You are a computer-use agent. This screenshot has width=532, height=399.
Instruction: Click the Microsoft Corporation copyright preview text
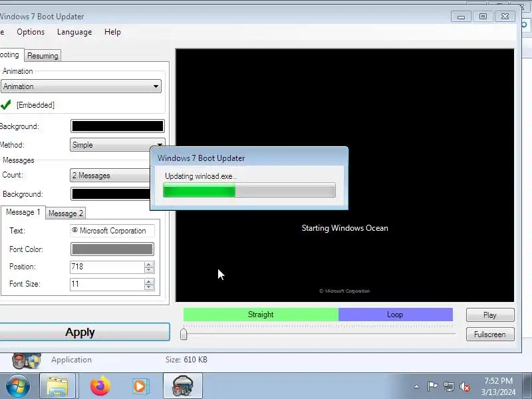[x=344, y=291]
